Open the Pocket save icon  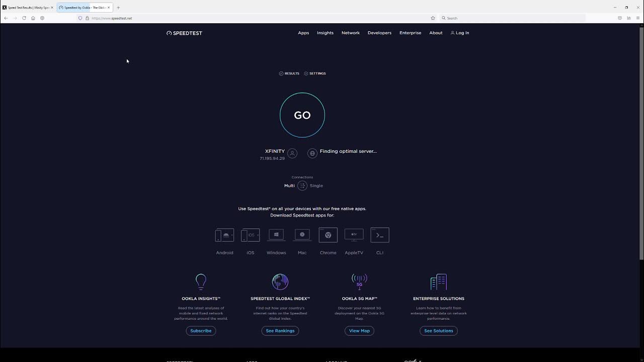tap(620, 18)
